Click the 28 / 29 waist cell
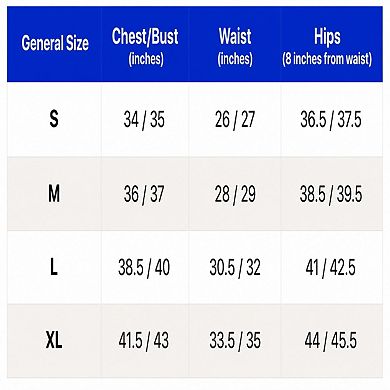Screen dimensions: 390x390 pyautogui.click(x=235, y=194)
